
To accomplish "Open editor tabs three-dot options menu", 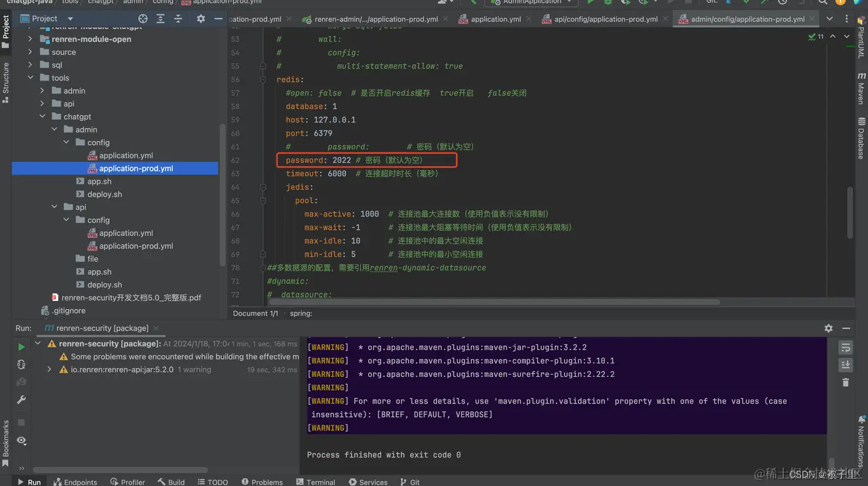I will (846, 19).
